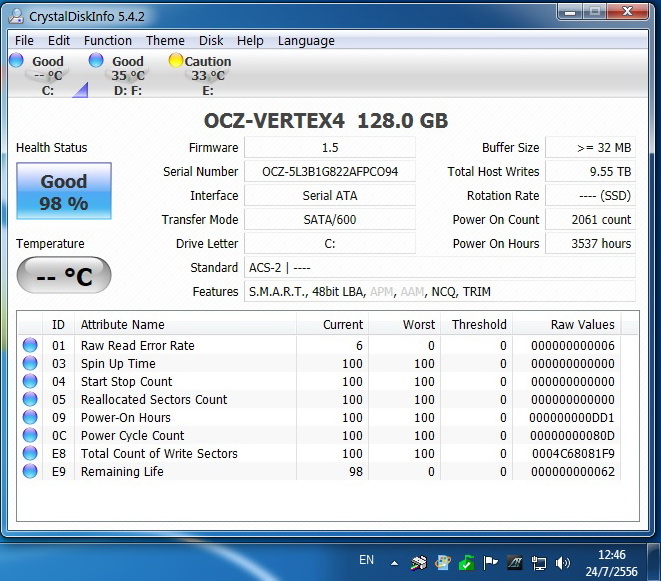661x581 pixels.
Task: Click the Transfer Mode field SATA/600
Action: pos(330,220)
